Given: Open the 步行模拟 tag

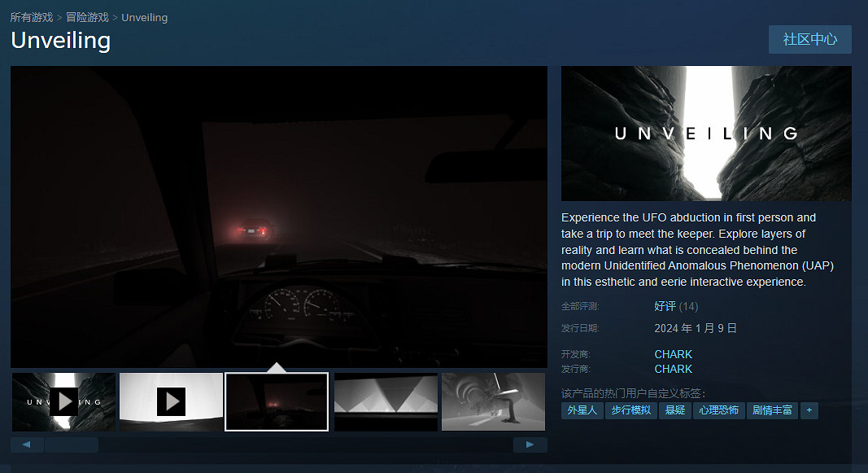Looking at the screenshot, I should [630, 410].
